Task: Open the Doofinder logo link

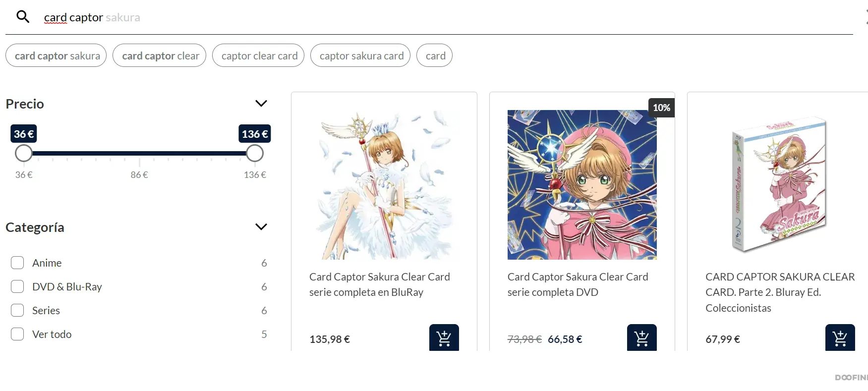Action: pos(851,378)
